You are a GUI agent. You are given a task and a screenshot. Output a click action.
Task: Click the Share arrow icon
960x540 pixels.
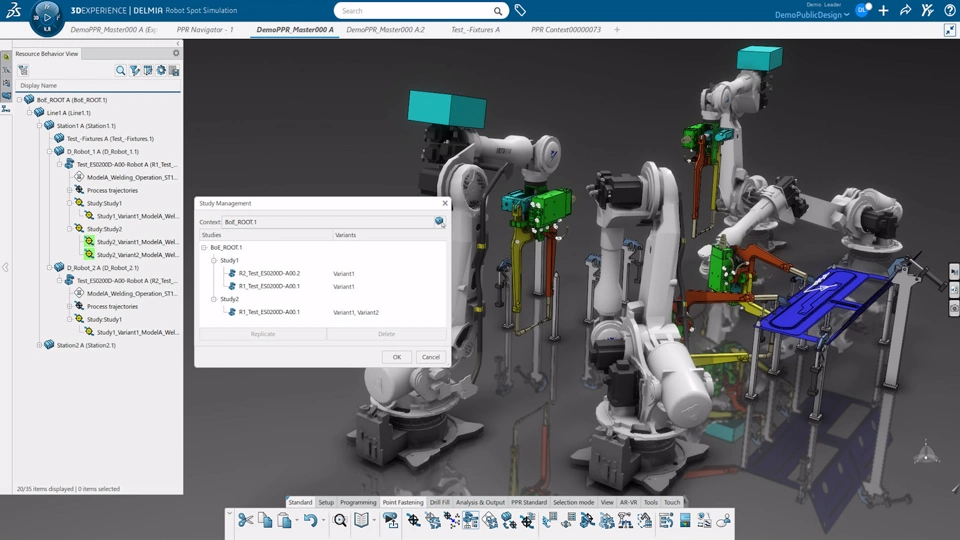click(905, 11)
